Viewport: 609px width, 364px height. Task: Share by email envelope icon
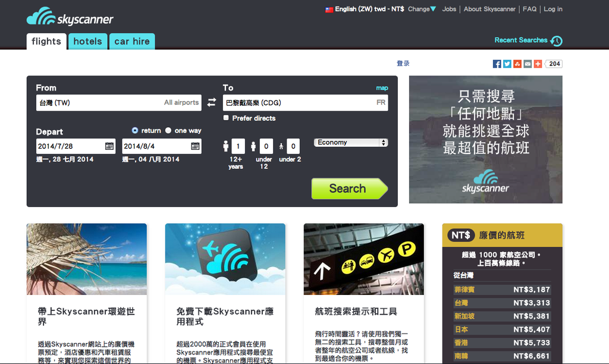point(528,64)
